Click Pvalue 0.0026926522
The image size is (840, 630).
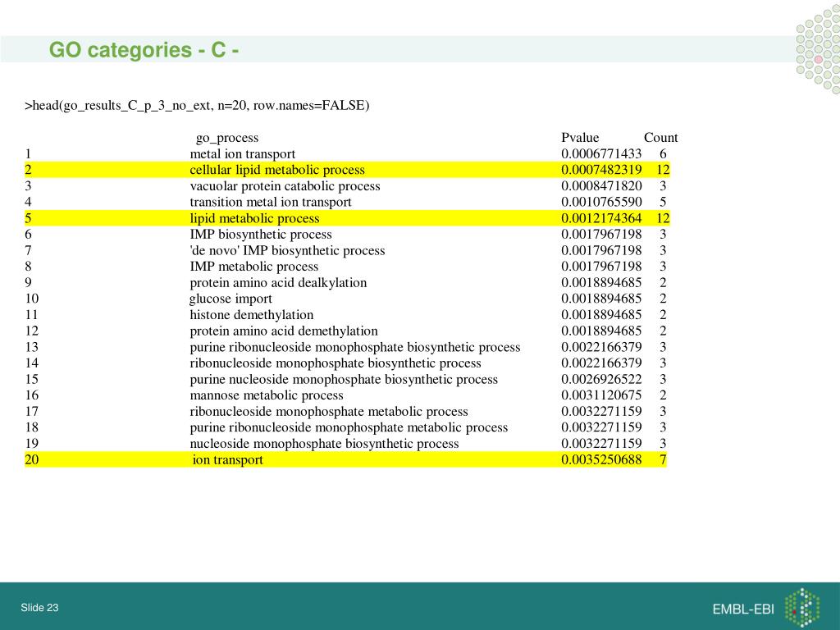click(601, 379)
